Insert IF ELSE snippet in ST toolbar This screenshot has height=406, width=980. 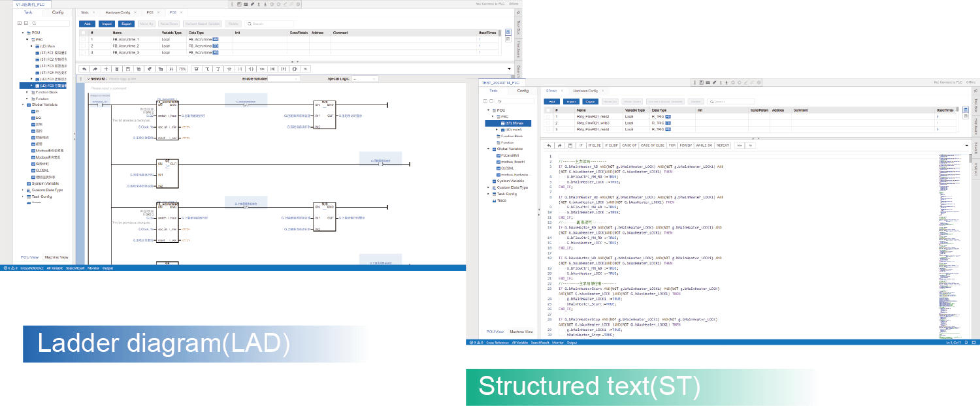[x=595, y=146]
